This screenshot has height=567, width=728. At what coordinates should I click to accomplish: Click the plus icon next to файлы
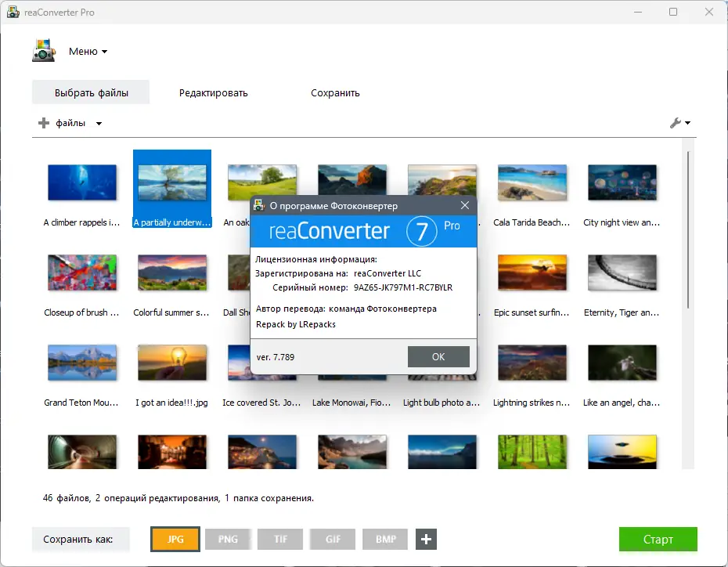(x=44, y=123)
